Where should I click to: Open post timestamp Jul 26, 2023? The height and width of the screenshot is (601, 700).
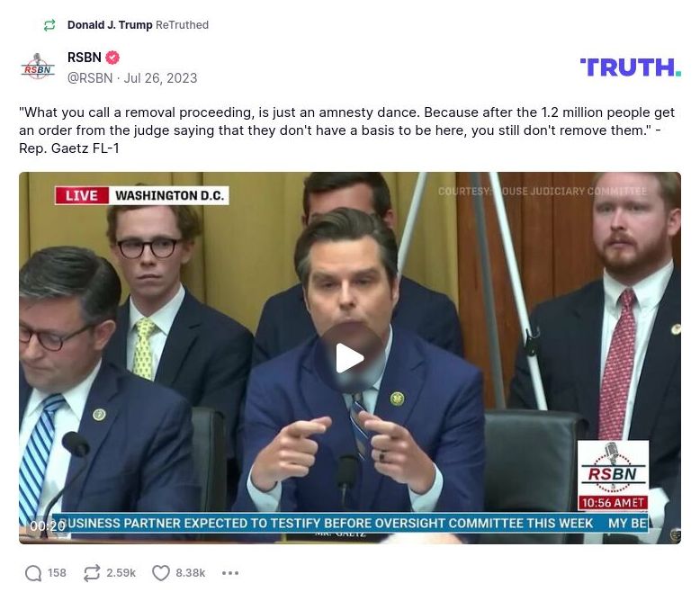pyautogui.click(x=160, y=78)
